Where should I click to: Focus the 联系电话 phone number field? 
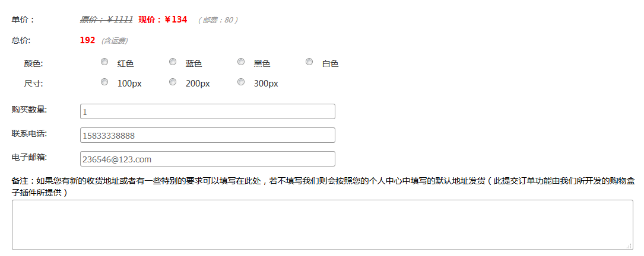[x=207, y=135]
